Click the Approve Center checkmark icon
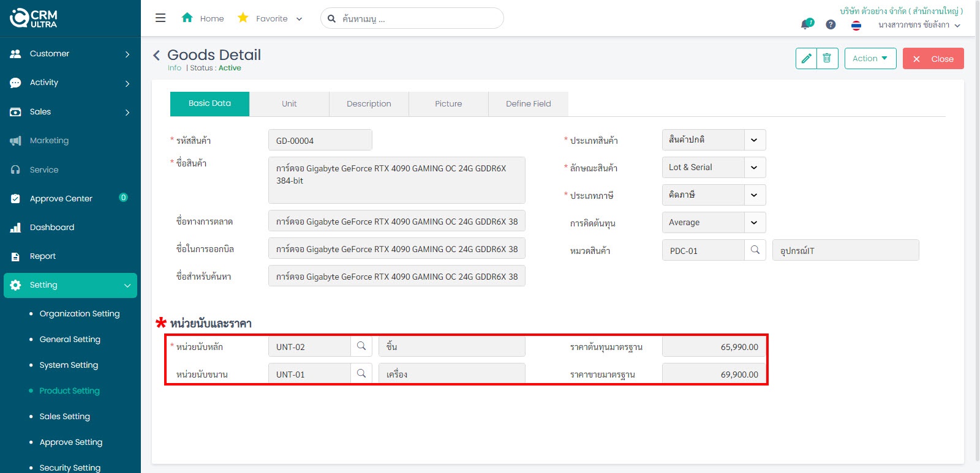The height and width of the screenshot is (473, 980). tap(16, 198)
